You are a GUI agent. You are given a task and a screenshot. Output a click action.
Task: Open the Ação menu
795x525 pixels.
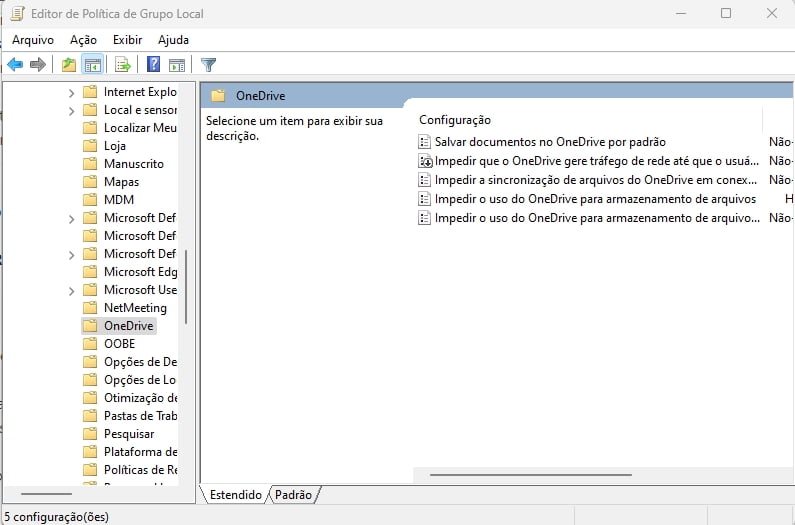point(83,40)
